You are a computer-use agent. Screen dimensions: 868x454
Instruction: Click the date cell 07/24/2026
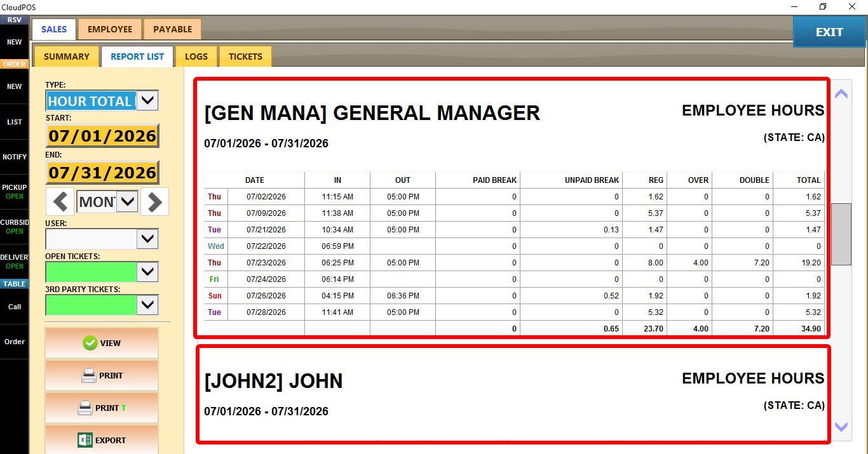click(x=266, y=279)
